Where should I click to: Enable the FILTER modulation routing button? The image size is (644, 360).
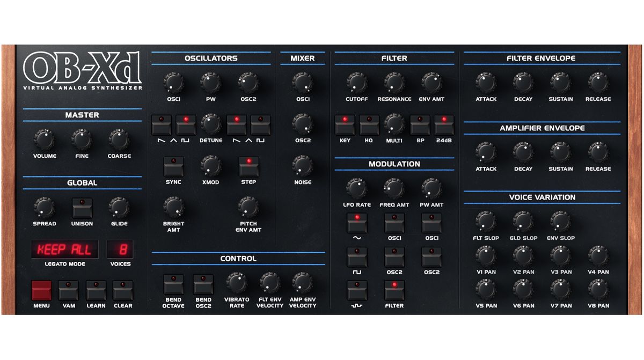pyautogui.click(x=394, y=291)
